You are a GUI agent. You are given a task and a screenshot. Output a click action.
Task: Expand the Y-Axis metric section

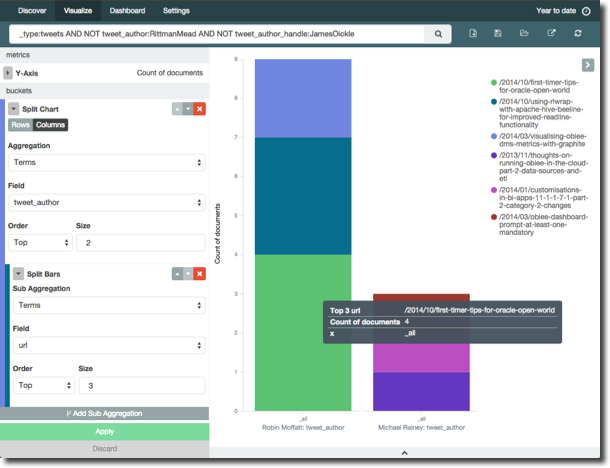click(9, 73)
